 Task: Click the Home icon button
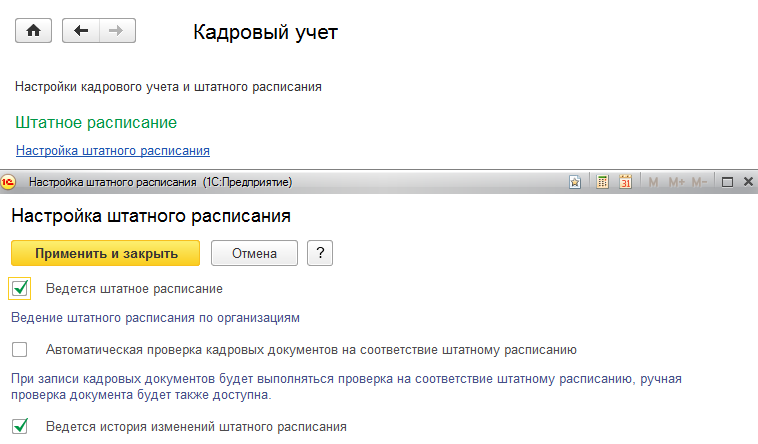33,31
